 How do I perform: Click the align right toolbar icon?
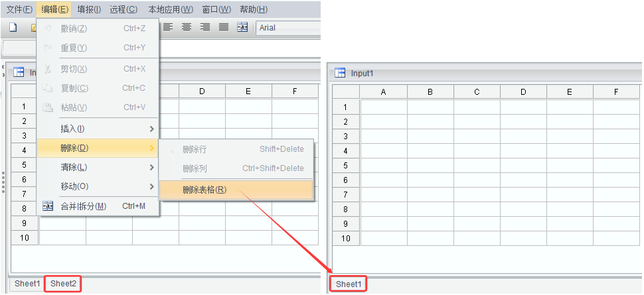tap(205, 27)
